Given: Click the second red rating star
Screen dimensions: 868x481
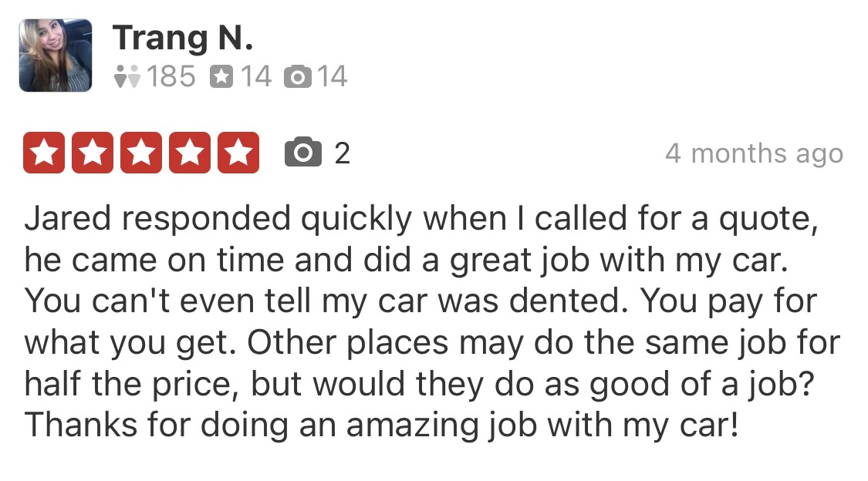Looking at the screenshot, I should click(93, 153).
